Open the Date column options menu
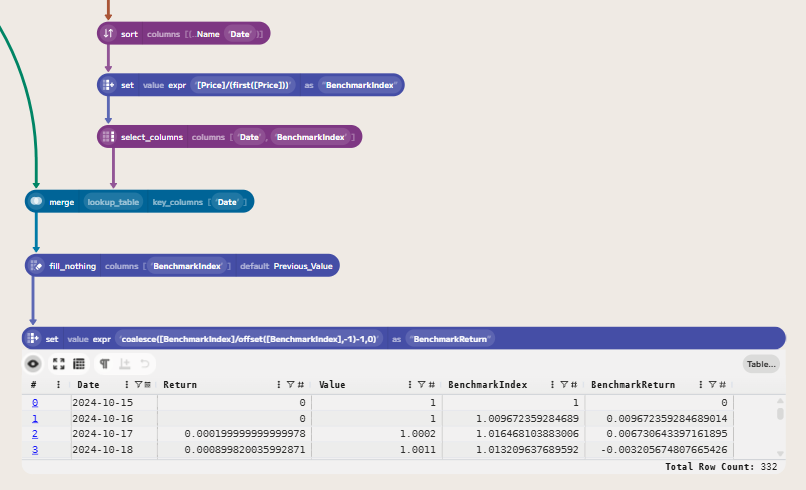The width and height of the screenshot is (806, 490). [126, 385]
